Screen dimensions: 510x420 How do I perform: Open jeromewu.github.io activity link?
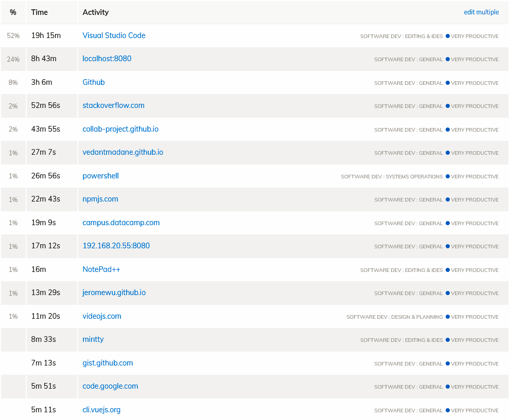point(114,293)
